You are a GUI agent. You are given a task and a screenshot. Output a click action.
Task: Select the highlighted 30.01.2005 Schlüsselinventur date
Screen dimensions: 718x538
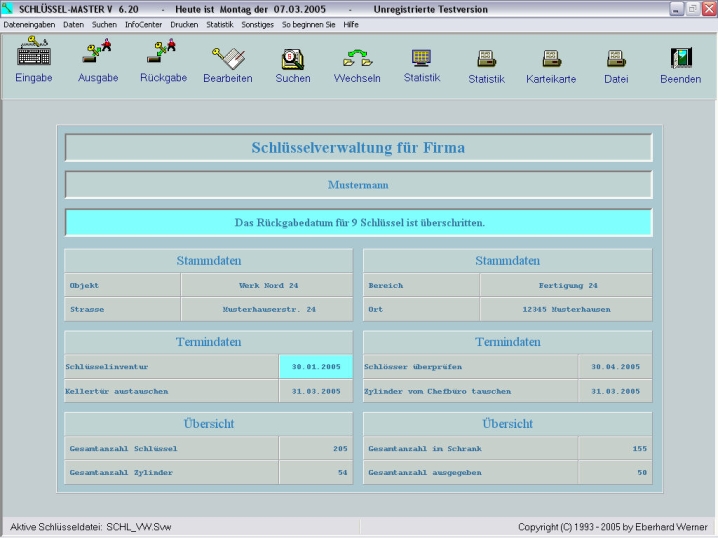coord(315,367)
